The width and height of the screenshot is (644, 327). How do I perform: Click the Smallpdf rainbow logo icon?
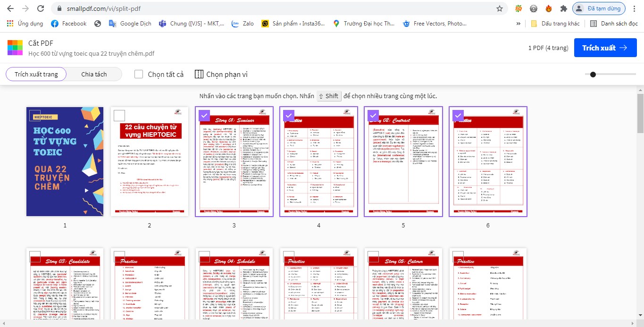tap(15, 47)
